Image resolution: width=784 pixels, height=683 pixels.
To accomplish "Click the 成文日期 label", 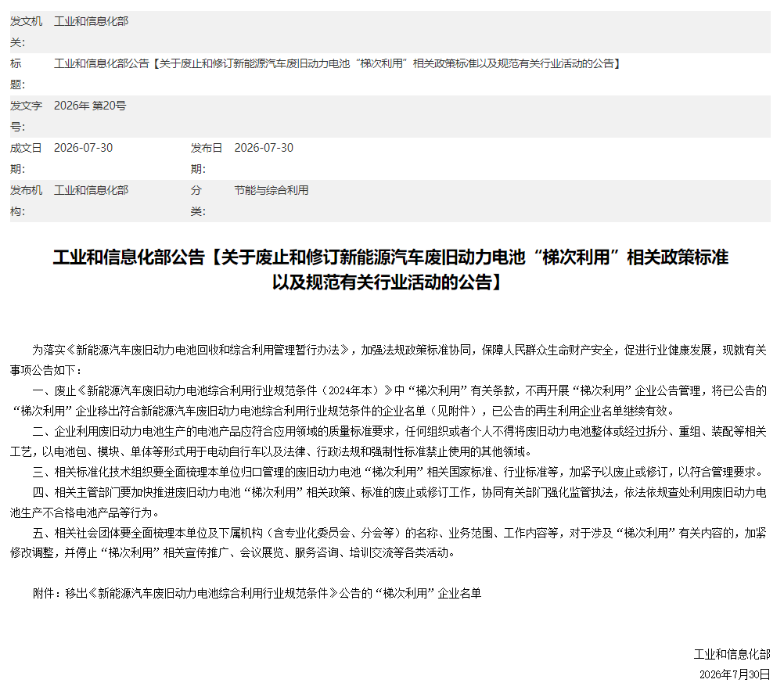I will [x=26, y=159].
